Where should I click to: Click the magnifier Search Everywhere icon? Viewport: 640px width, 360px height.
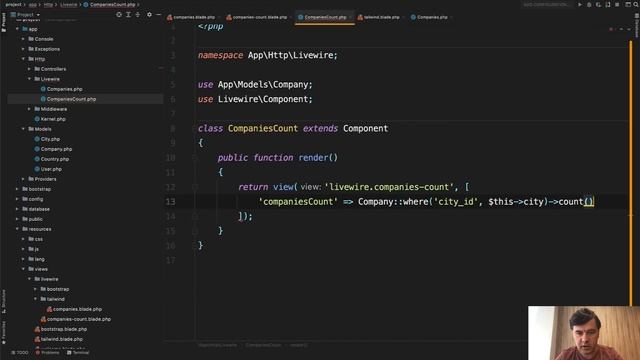pos(636,4)
